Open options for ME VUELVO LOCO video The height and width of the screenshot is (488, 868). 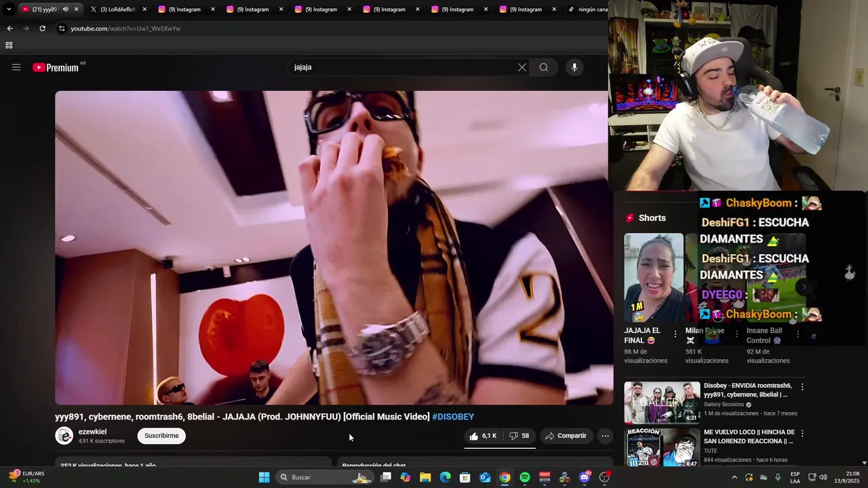[802, 433]
